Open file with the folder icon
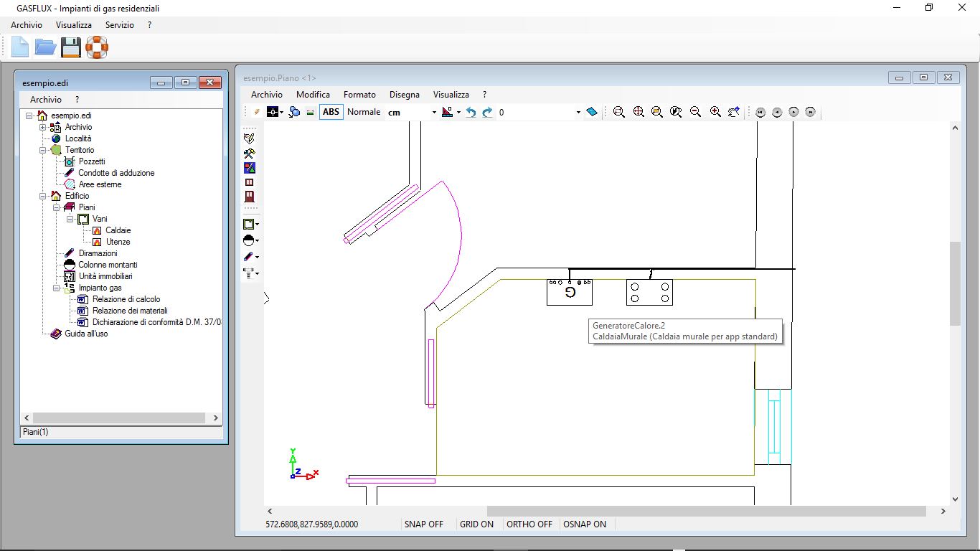This screenshot has height=551, width=980. click(x=46, y=48)
